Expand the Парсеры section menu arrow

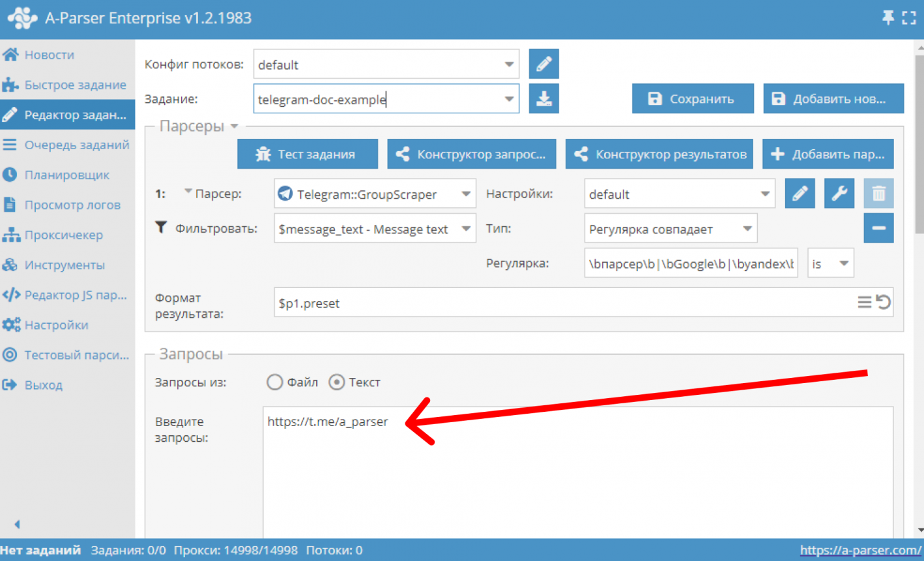click(235, 126)
